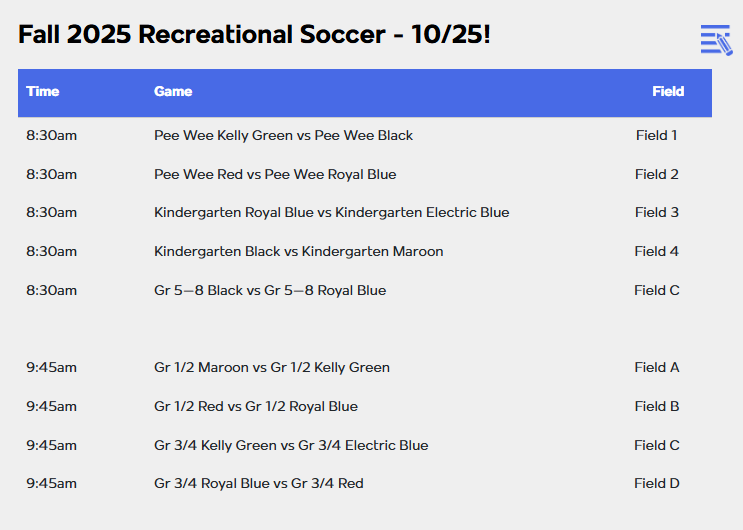Click the Fall 2025 Recreational Soccer heading
Image resolution: width=743 pixels, height=530 pixels.
(254, 35)
